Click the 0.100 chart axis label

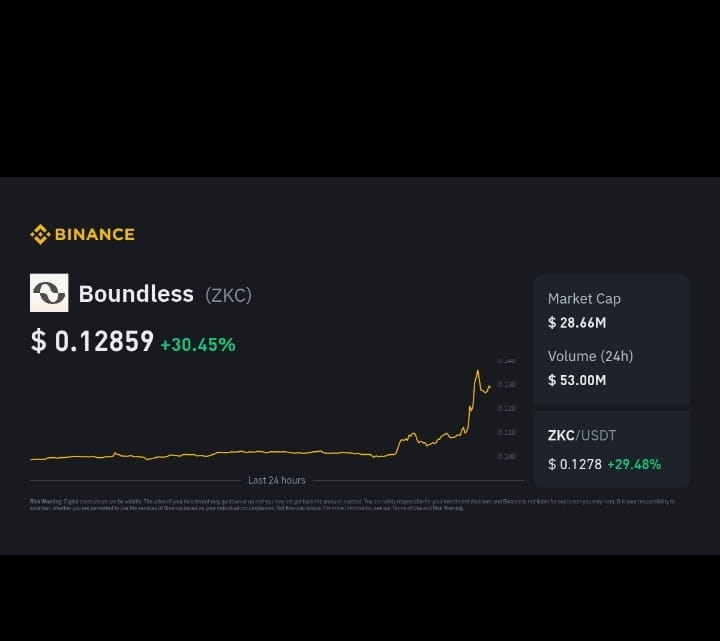506,457
